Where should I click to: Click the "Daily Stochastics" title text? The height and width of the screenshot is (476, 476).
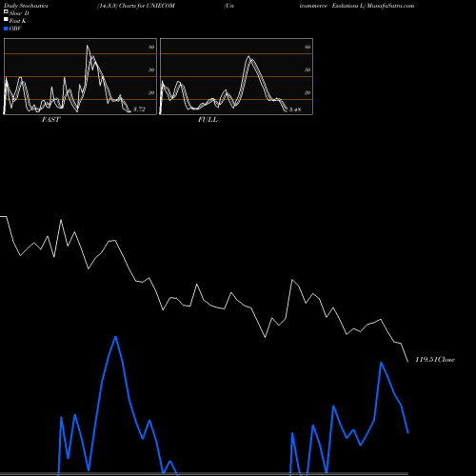[26, 6]
